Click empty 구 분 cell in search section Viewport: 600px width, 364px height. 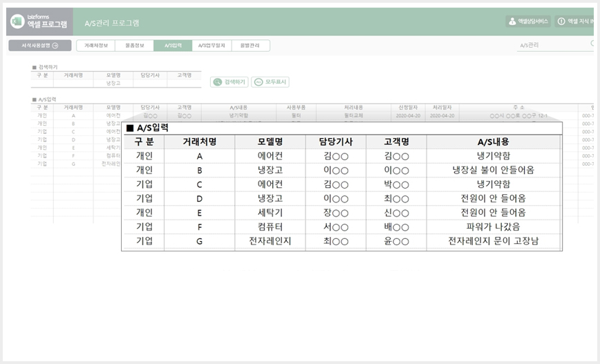[42, 84]
